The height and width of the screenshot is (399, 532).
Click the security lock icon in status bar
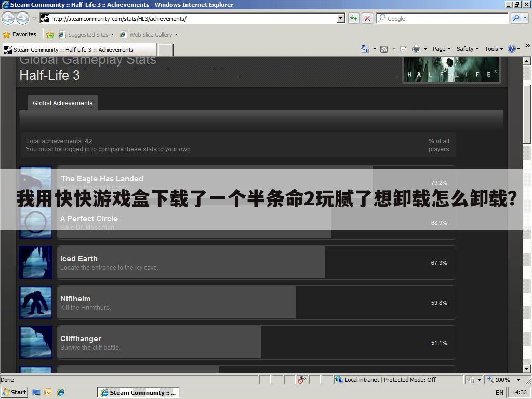(471, 380)
